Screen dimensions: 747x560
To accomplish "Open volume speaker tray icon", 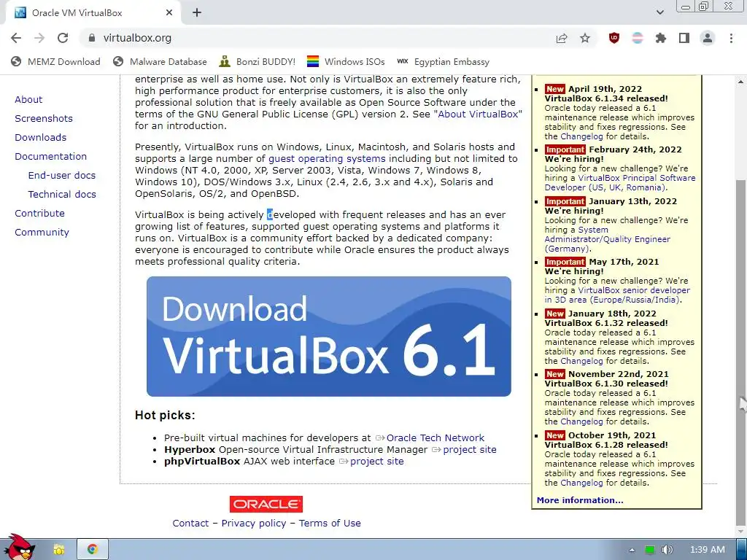I will tap(667, 550).
